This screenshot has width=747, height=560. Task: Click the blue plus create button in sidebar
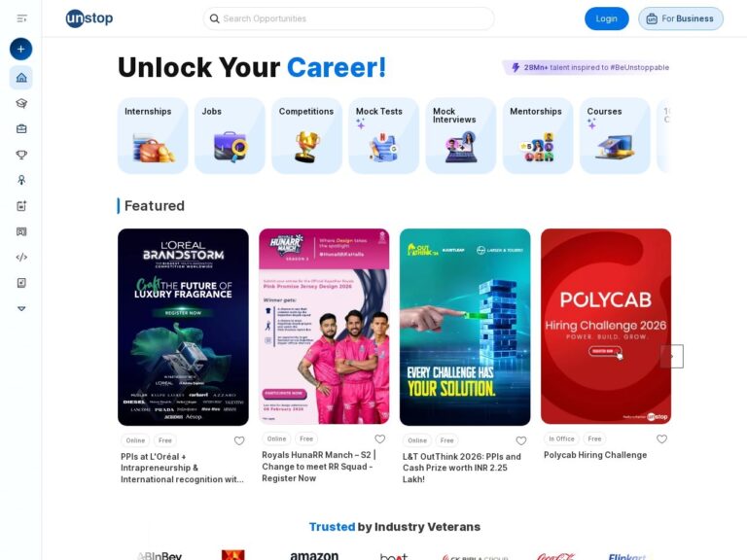click(21, 49)
